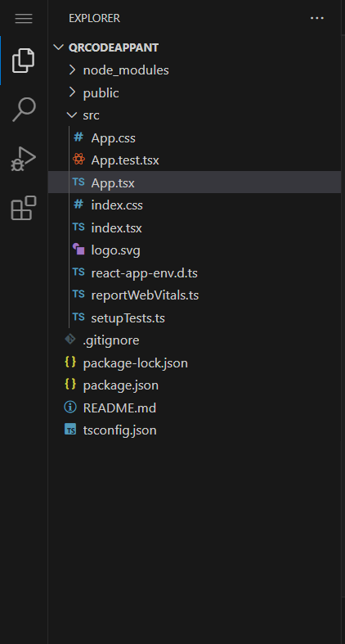Open the hamburger application menu

24,19
